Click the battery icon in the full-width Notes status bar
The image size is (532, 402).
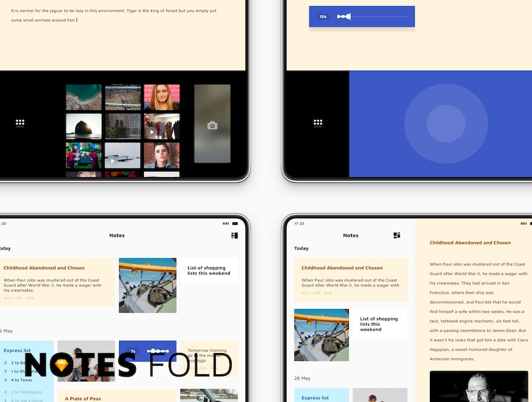coord(235,224)
